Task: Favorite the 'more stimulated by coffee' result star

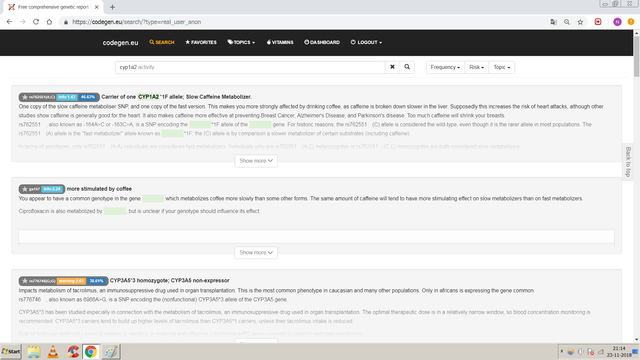Action: coord(25,189)
